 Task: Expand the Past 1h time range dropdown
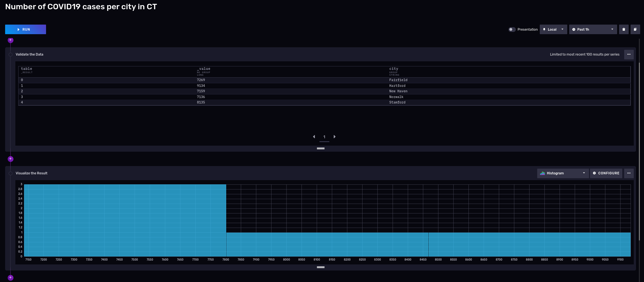pyautogui.click(x=593, y=29)
